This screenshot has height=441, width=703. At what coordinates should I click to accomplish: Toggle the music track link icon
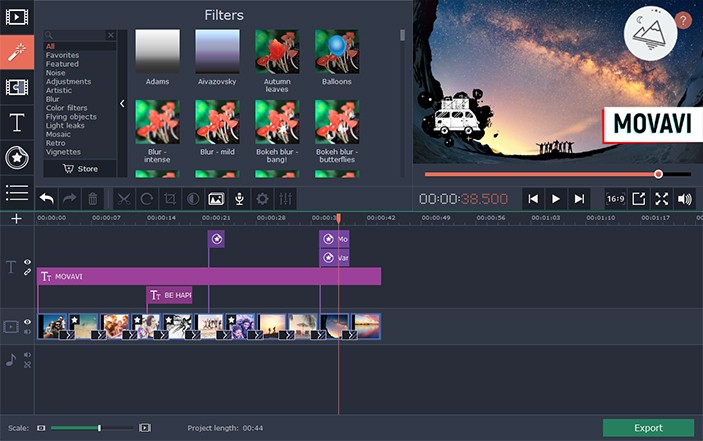(27, 365)
